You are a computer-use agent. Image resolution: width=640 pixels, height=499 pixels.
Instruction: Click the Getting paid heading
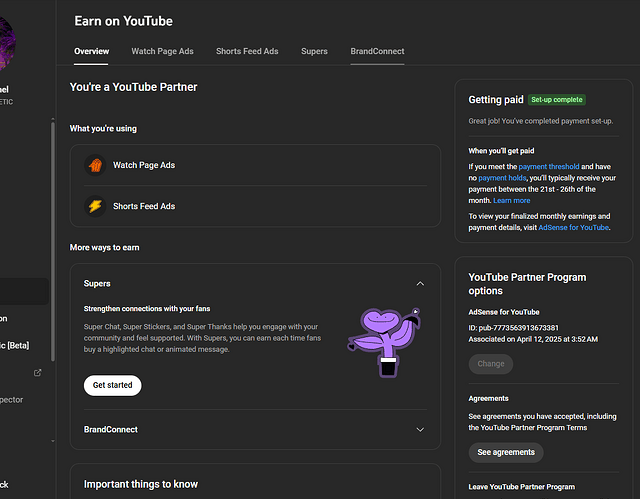[x=496, y=100]
